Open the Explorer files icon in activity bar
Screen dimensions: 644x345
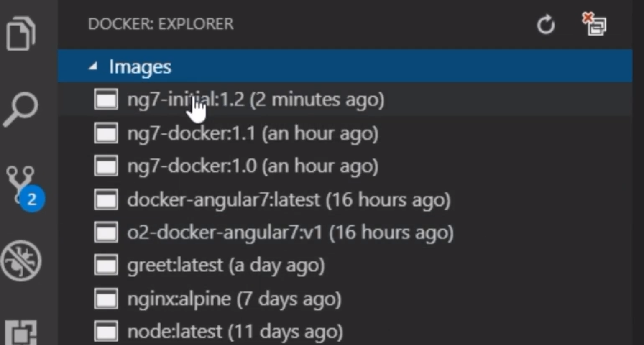click(x=21, y=33)
